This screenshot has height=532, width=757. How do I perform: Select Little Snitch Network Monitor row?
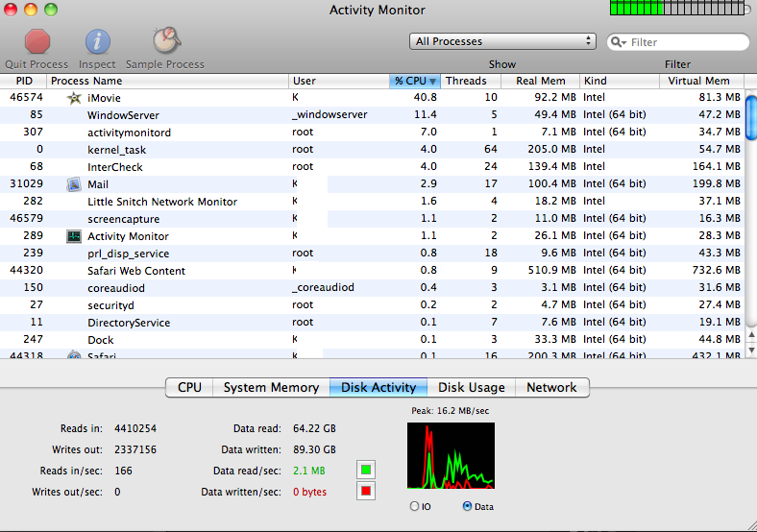[372, 202]
